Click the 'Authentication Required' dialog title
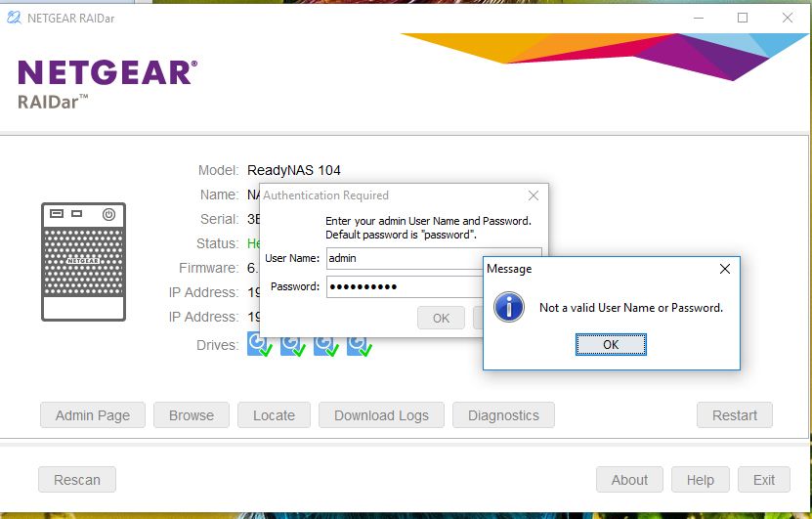This screenshot has width=812, height=519. coord(325,195)
